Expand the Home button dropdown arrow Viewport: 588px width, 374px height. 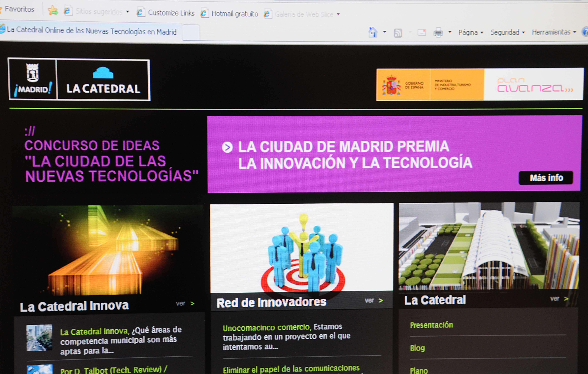pyautogui.click(x=385, y=32)
